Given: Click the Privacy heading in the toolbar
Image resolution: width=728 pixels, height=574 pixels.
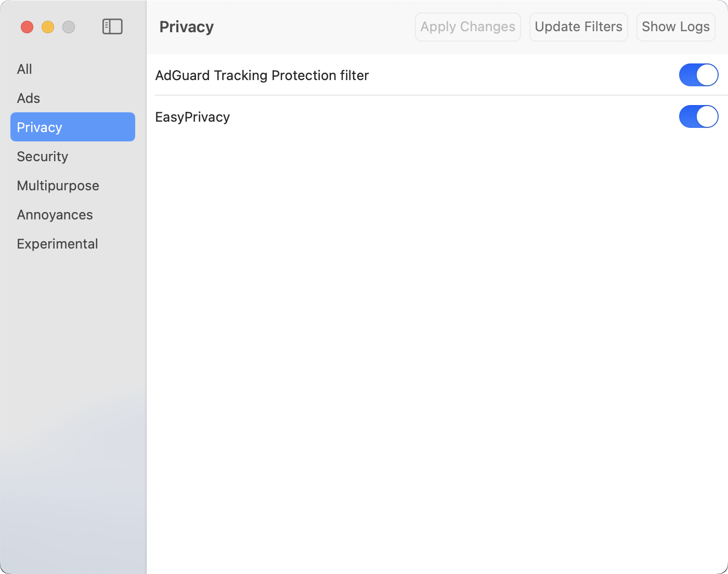Looking at the screenshot, I should click(x=187, y=27).
